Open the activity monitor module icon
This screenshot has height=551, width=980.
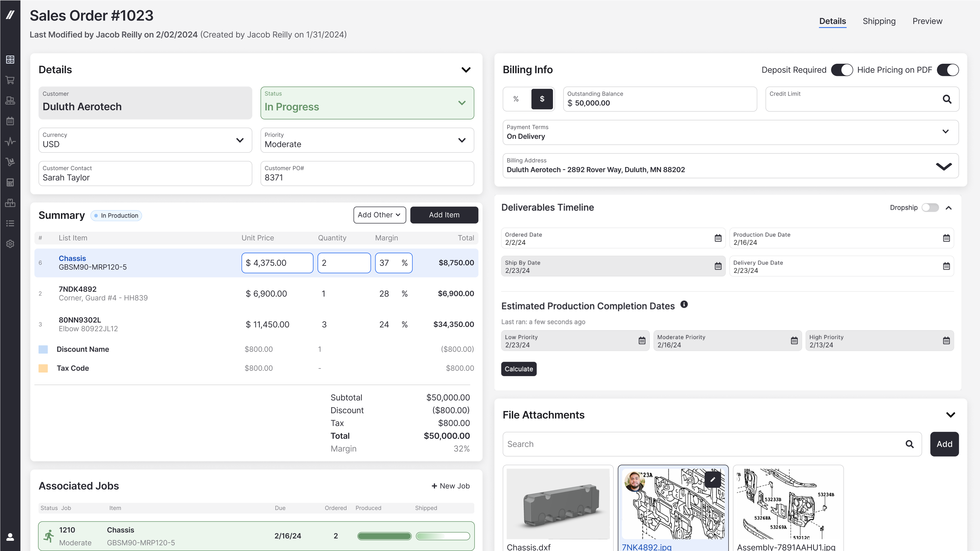click(10, 142)
